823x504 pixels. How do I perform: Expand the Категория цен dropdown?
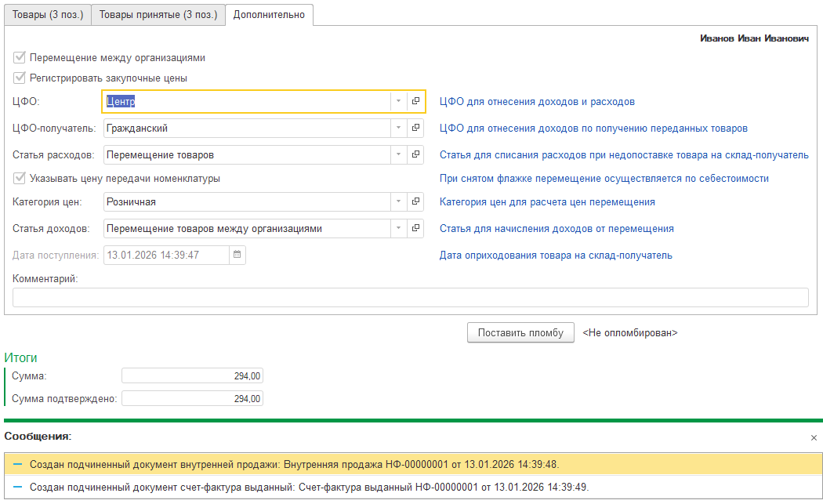point(398,201)
